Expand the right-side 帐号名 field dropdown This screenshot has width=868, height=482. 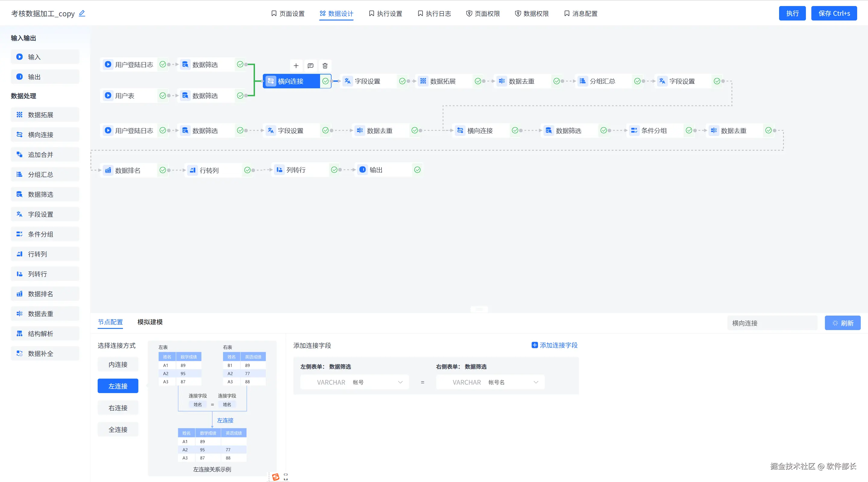(x=490, y=382)
